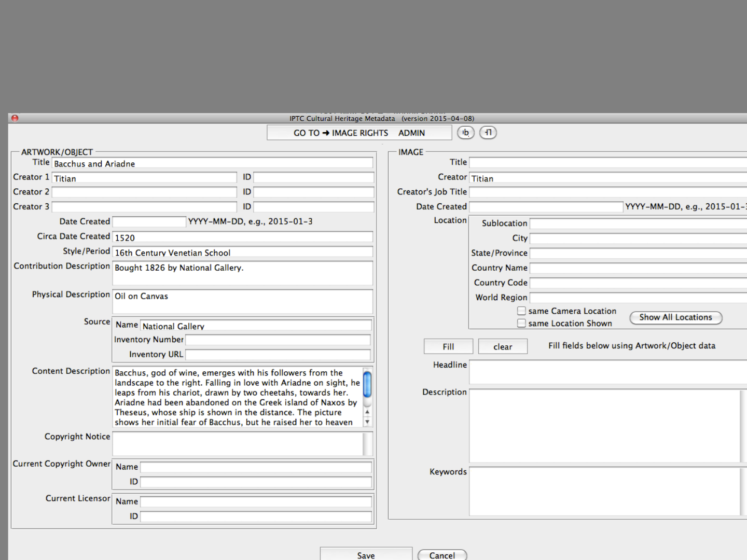The image size is (747, 560).
Task: Click the Image Headline field
Action: click(x=607, y=372)
